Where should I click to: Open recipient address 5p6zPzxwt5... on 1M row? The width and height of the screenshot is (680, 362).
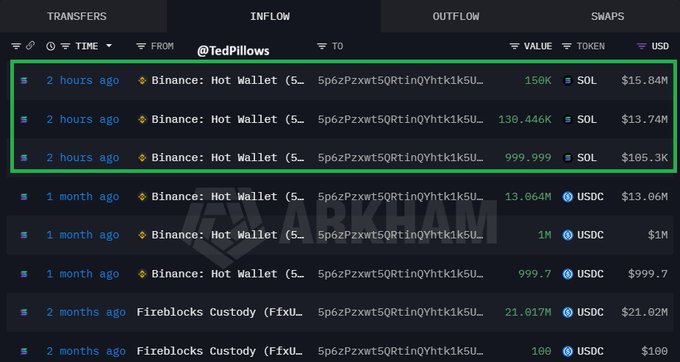[400, 235]
